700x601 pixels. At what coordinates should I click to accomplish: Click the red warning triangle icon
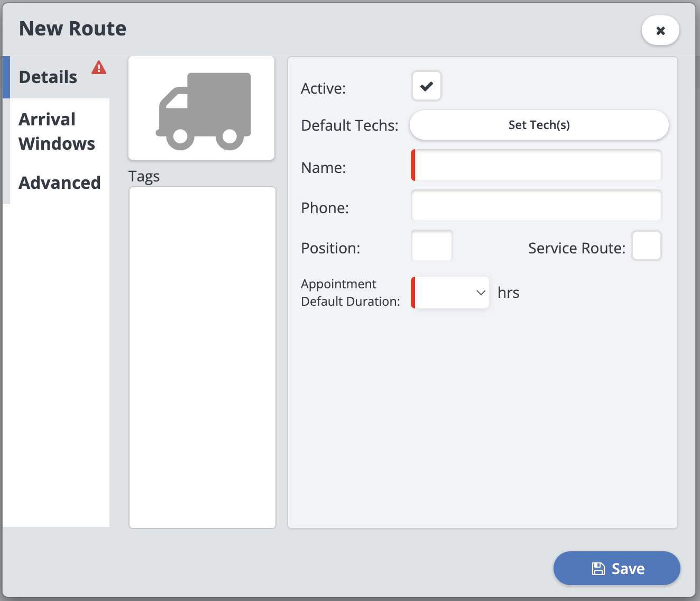pos(99,68)
